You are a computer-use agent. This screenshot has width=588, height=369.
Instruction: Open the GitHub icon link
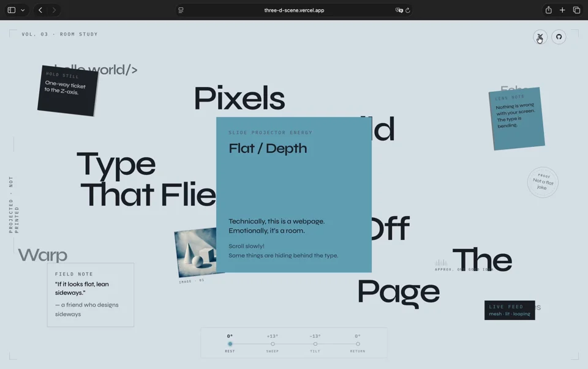pyautogui.click(x=559, y=37)
